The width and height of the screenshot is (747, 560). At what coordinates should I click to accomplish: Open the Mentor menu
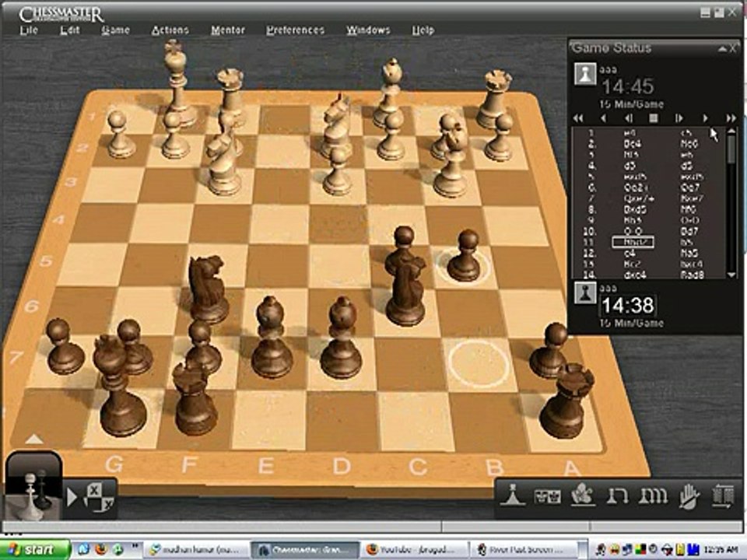point(228,30)
